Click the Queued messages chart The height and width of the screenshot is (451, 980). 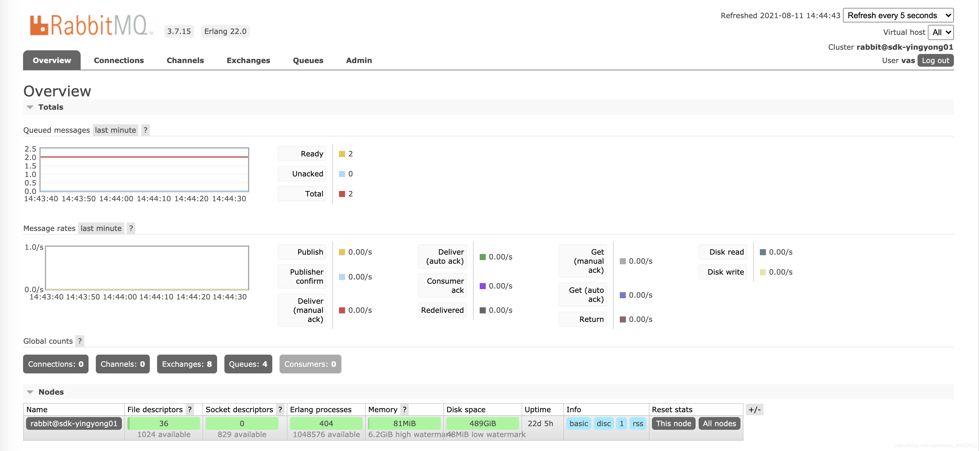tap(144, 170)
